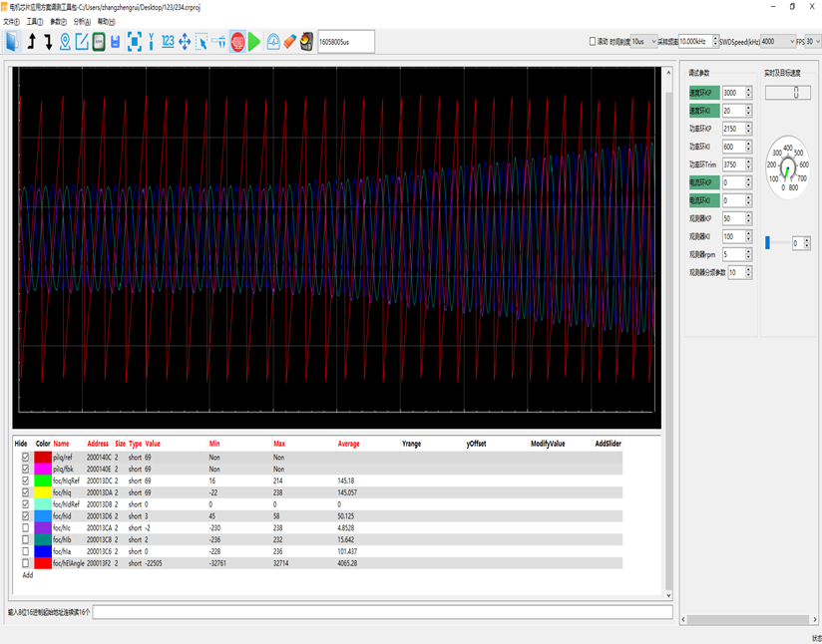822x644 pixels.
Task: Click the eraser clear icon in toolbar
Action: coord(290,41)
